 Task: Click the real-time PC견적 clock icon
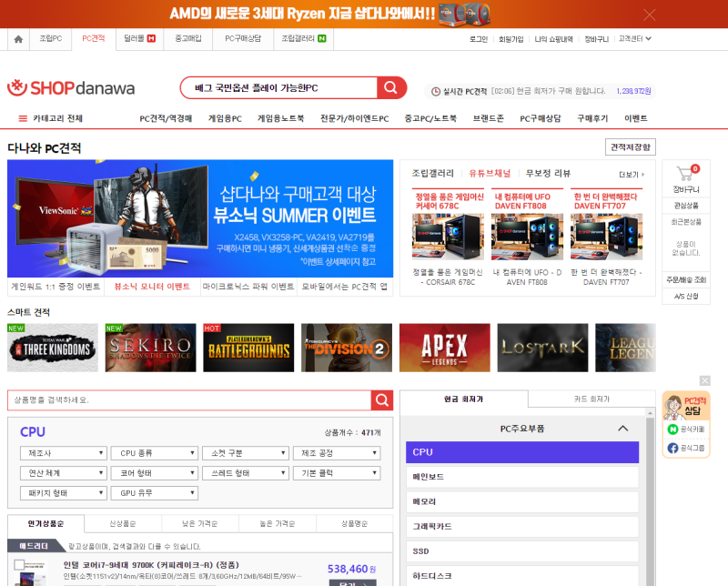coord(436,92)
